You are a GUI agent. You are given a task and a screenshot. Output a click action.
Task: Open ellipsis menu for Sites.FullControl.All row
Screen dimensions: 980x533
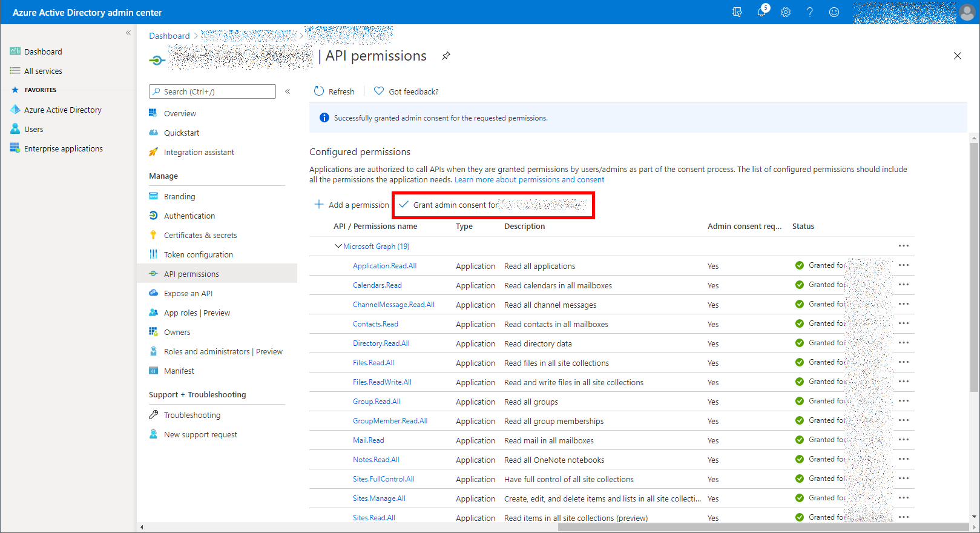(x=904, y=478)
